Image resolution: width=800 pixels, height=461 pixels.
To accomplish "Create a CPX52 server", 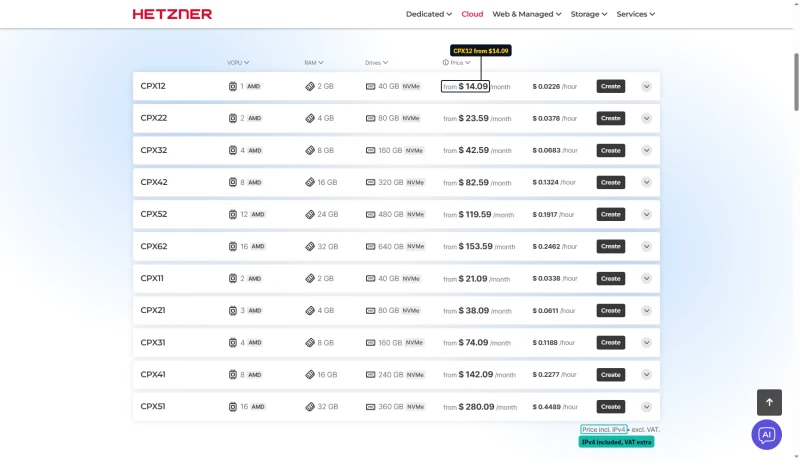I will coord(611,214).
